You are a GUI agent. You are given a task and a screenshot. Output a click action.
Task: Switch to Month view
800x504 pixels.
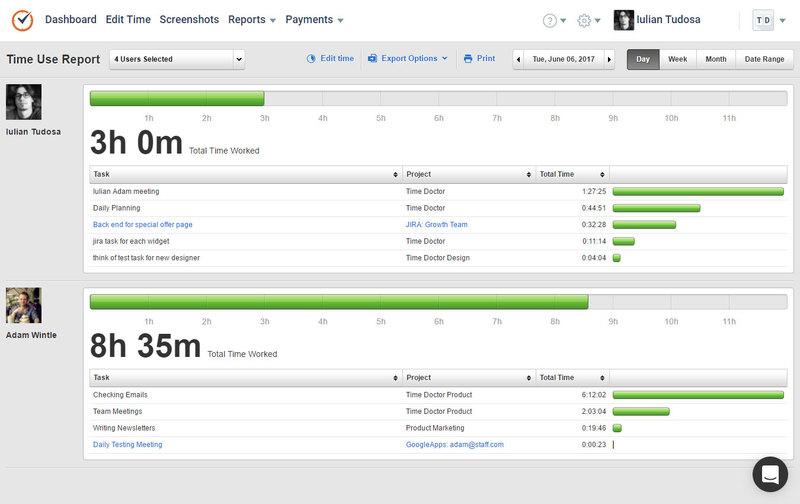pos(715,59)
